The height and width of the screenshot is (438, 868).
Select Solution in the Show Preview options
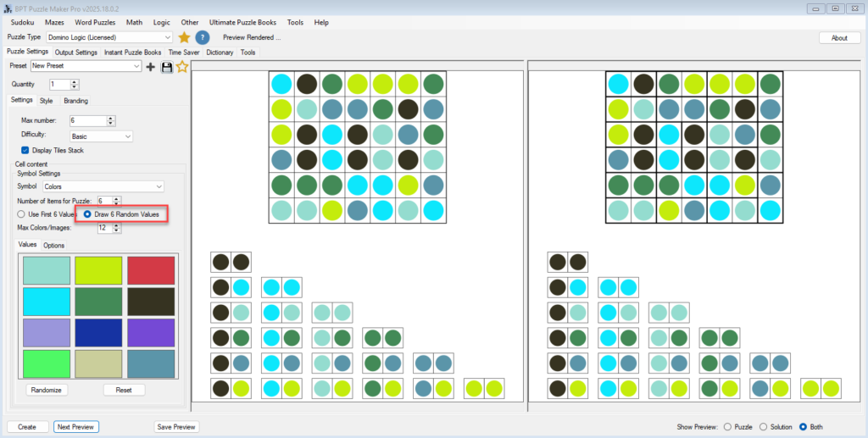764,427
